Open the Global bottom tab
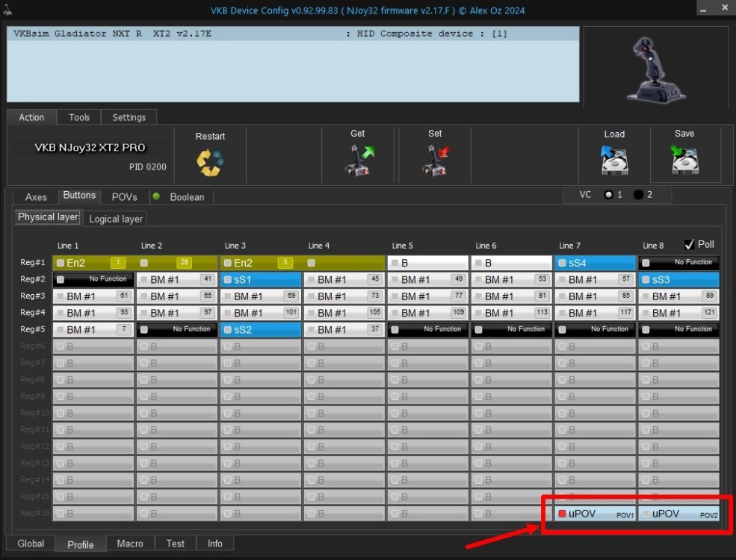The image size is (736, 560). 31,544
